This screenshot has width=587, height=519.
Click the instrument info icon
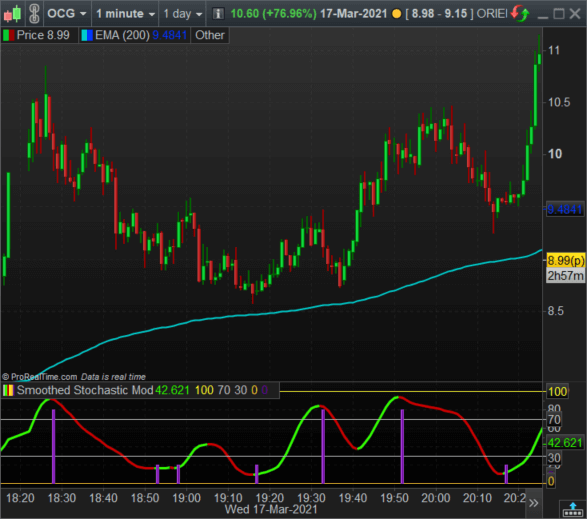[218, 14]
